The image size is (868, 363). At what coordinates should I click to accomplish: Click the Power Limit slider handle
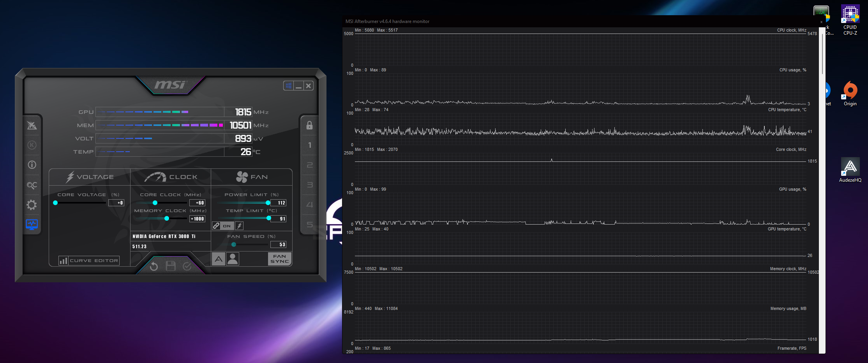click(268, 203)
